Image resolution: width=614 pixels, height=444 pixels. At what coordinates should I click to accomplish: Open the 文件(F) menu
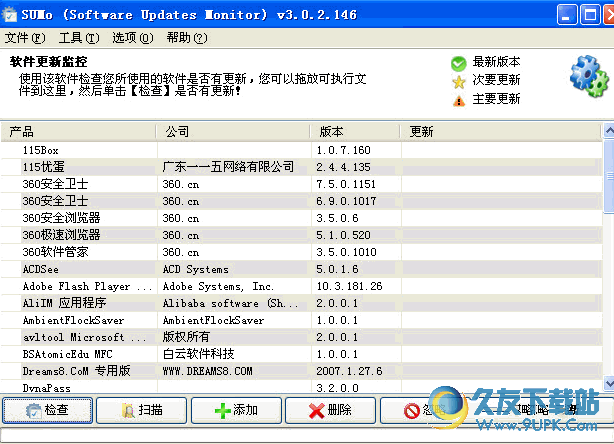(25, 38)
